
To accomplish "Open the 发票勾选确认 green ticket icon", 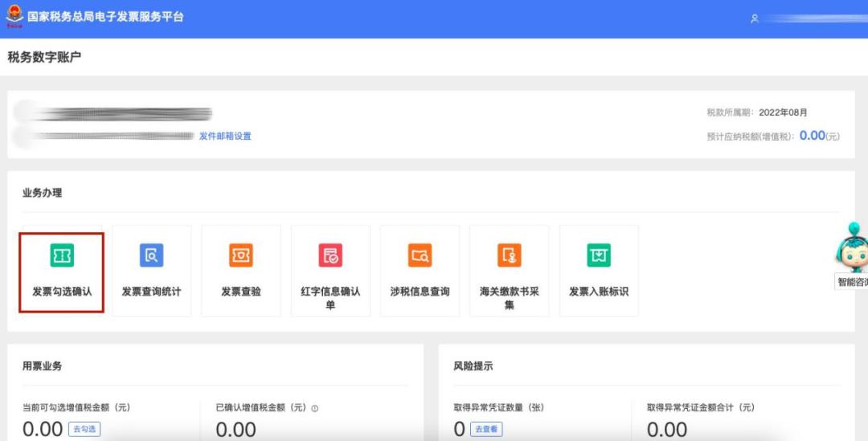I will point(62,255).
